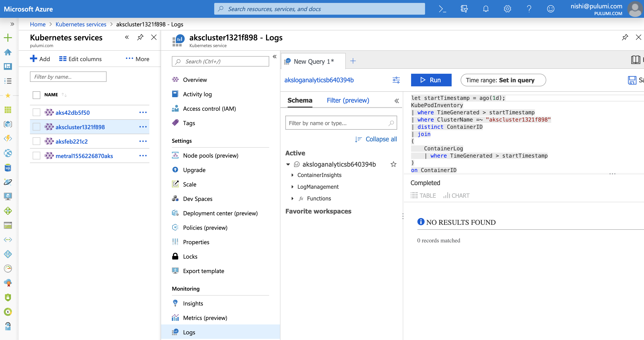Open the query explorer book icon

(635, 60)
